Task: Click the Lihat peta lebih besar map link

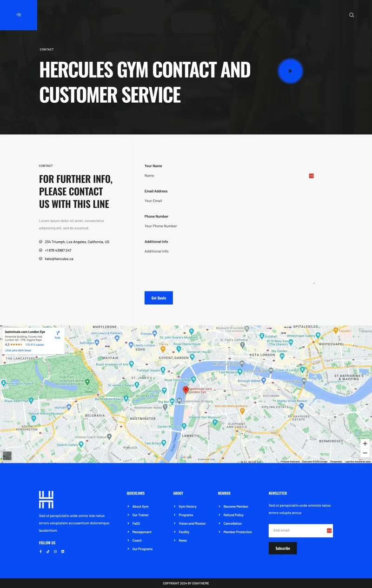Action: pos(18,350)
